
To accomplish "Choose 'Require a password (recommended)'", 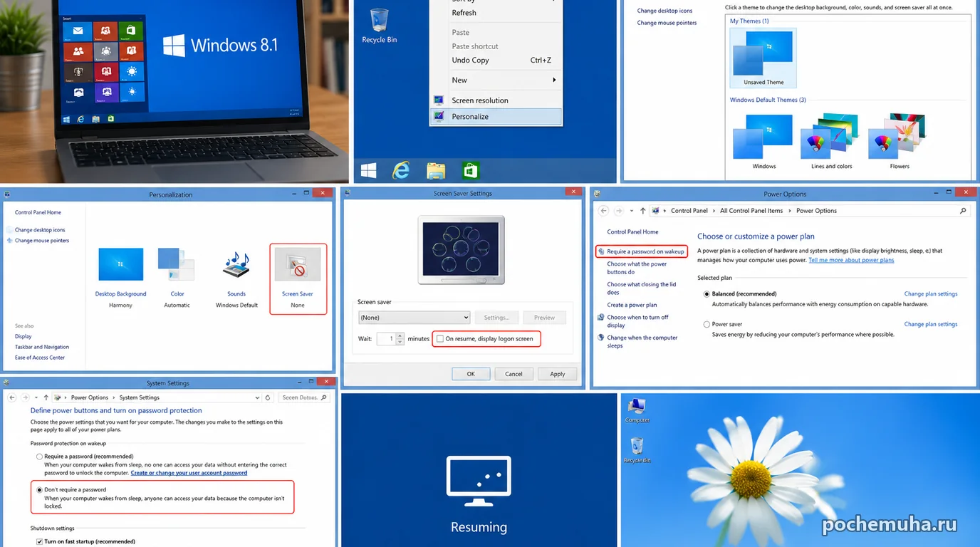I will 39,457.
